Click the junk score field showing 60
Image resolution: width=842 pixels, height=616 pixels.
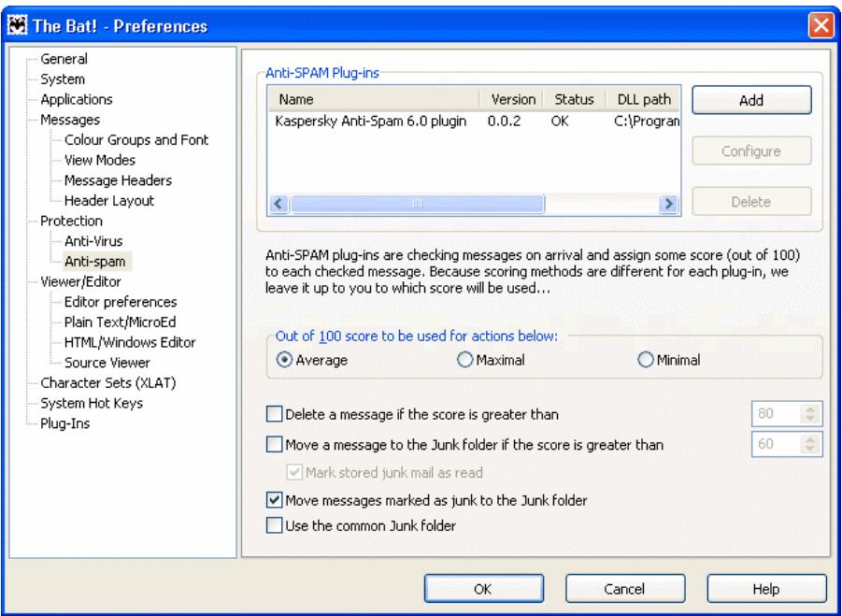click(x=777, y=444)
